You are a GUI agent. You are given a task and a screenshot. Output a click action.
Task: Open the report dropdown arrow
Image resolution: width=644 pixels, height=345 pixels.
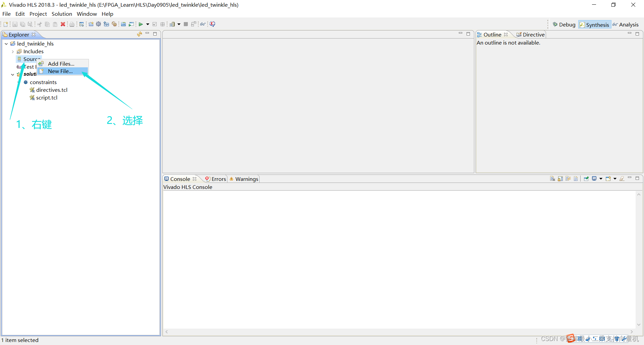tap(179, 24)
